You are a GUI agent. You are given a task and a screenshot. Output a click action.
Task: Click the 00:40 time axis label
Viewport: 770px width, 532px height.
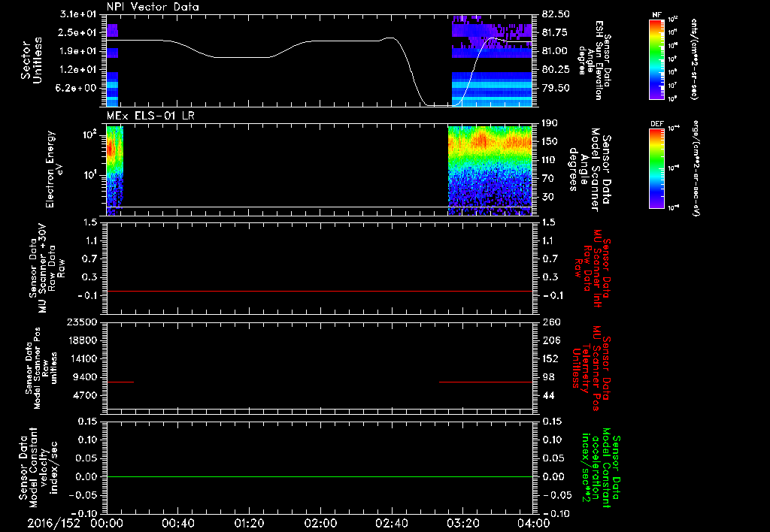coord(177,523)
